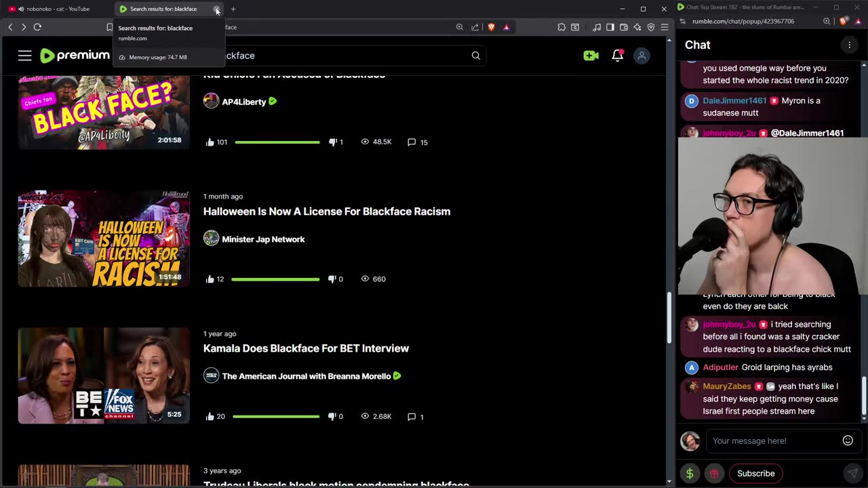Click the send message arrow in chat
868x488 pixels.
pyautogui.click(x=852, y=474)
